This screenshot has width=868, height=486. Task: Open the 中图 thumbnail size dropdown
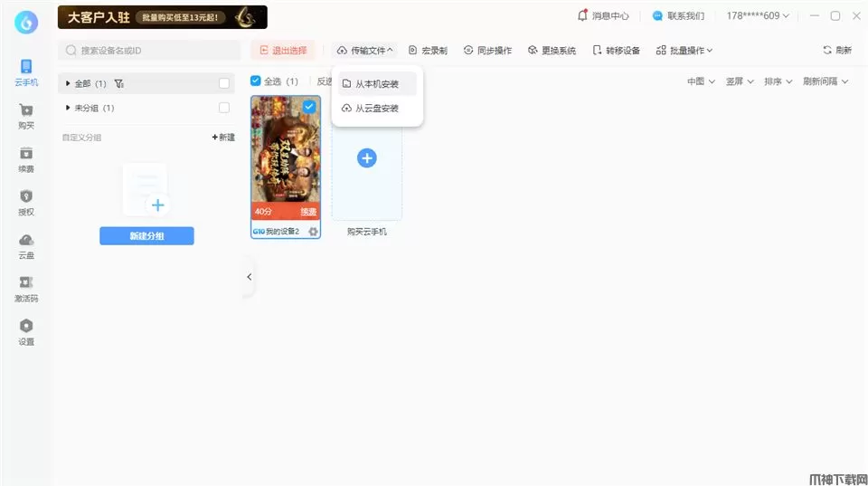(701, 81)
